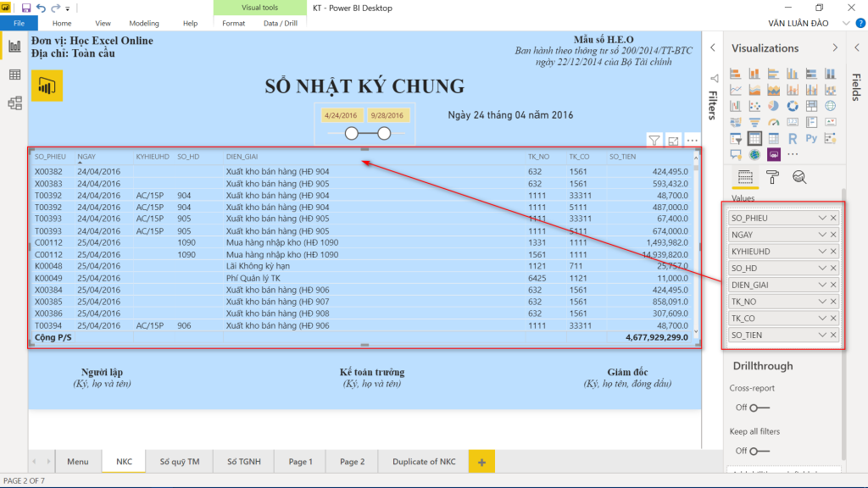The width and height of the screenshot is (868, 488).
Task: Switch to the Modeling ribbon tab
Action: coord(144,23)
